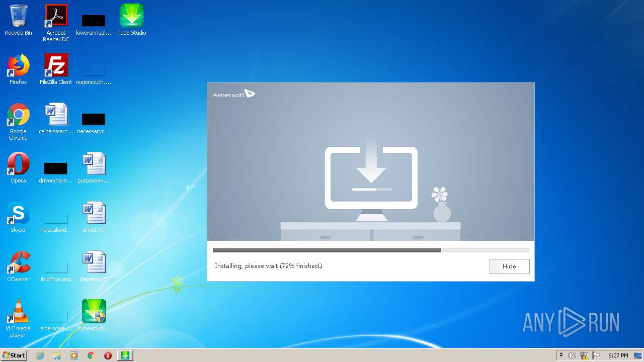Open the Opera browser shortcut
Viewport: 644px width, 362px height.
tap(18, 168)
